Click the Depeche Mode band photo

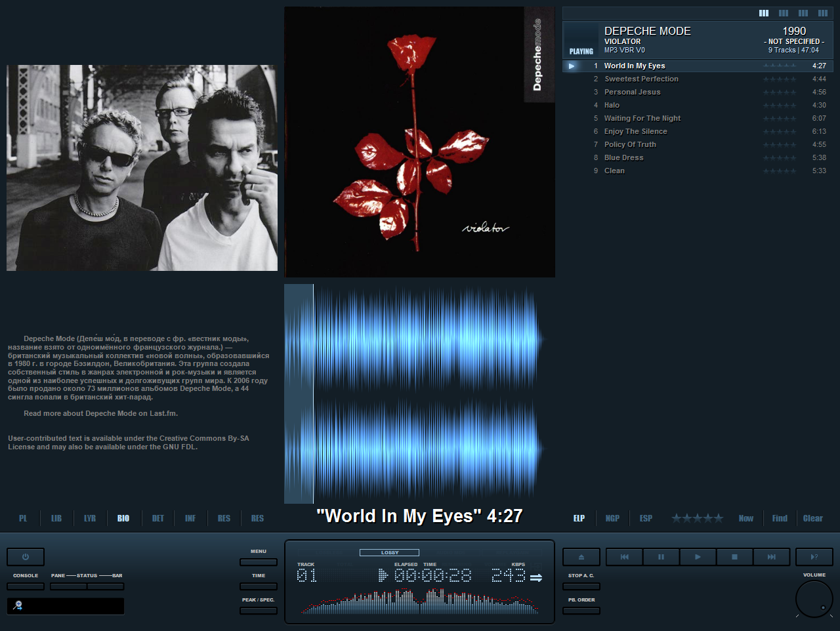(142, 167)
